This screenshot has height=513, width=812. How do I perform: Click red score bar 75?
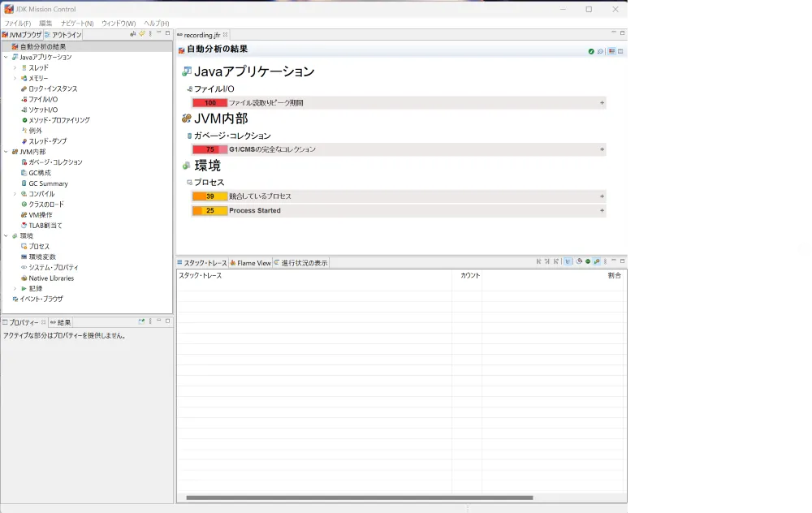(x=209, y=149)
